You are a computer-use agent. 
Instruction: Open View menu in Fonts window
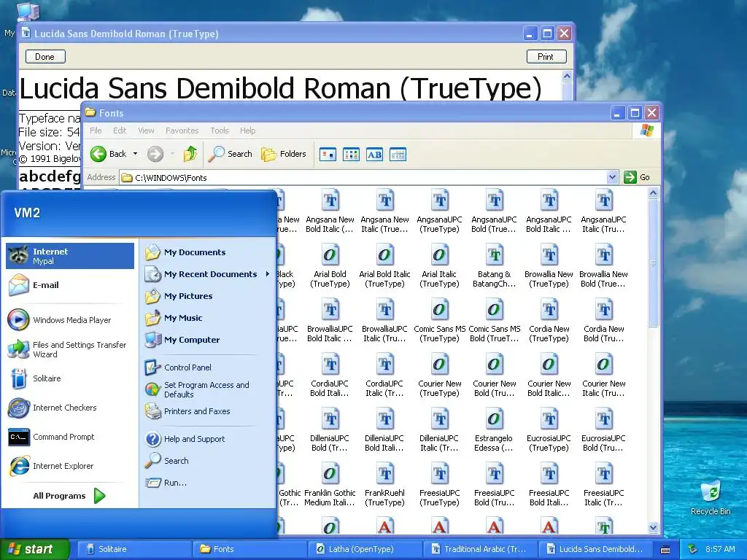pos(146,131)
